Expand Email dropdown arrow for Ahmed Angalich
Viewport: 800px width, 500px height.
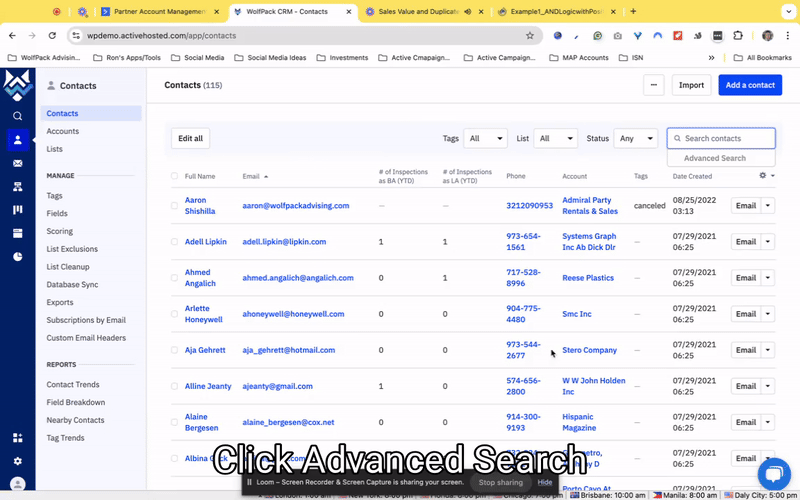pos(768,278)
